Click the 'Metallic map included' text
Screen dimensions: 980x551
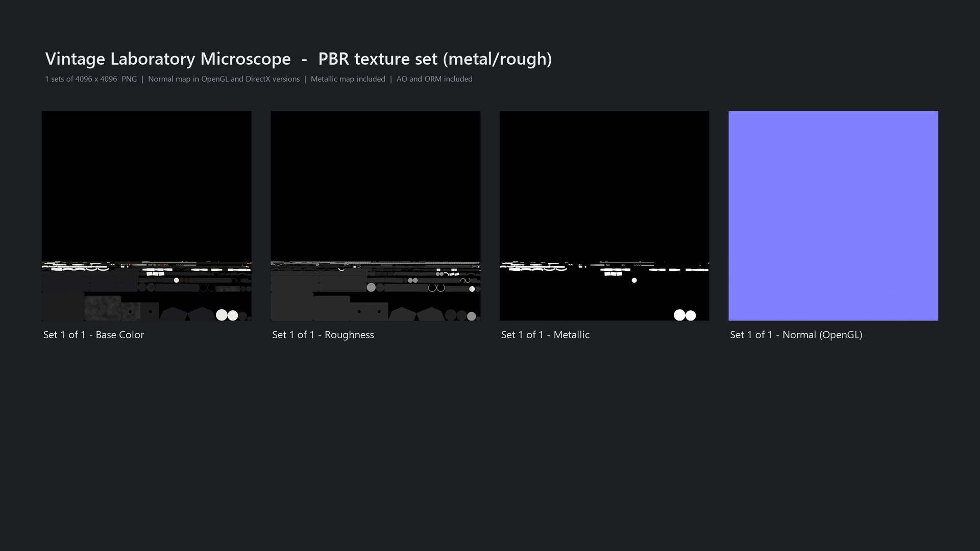point(348,79)
